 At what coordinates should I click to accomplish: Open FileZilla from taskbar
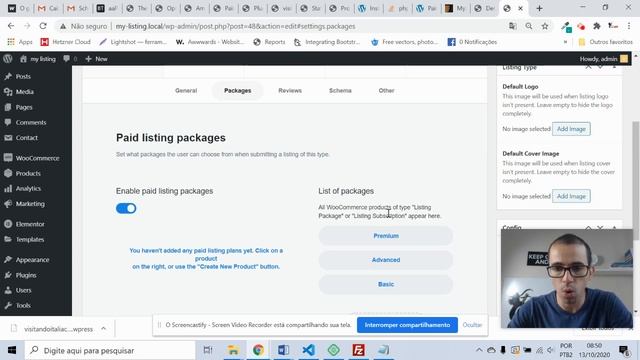pos(358,350)
